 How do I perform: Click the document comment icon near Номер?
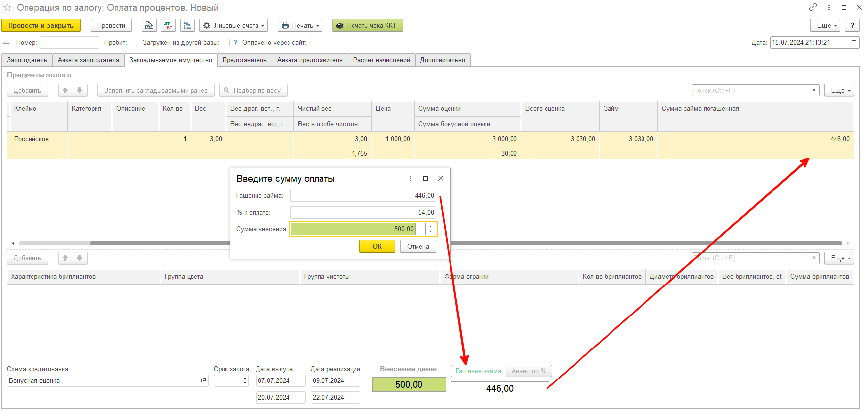click(x=6, y=42)
